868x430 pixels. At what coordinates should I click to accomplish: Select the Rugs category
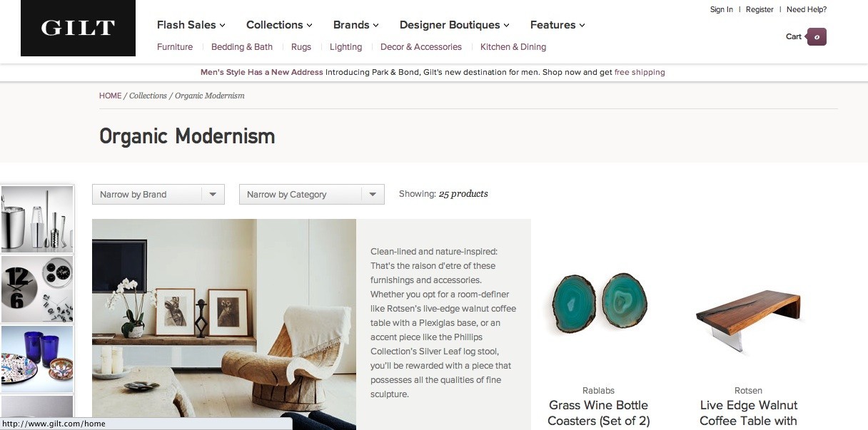click(x=301, y=47)
